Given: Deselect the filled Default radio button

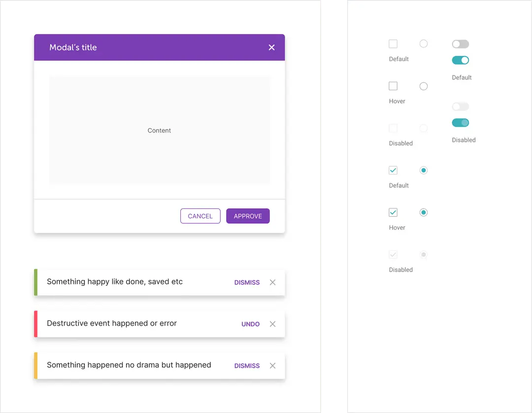Looking at the screenshot, I should click(424, 170).
